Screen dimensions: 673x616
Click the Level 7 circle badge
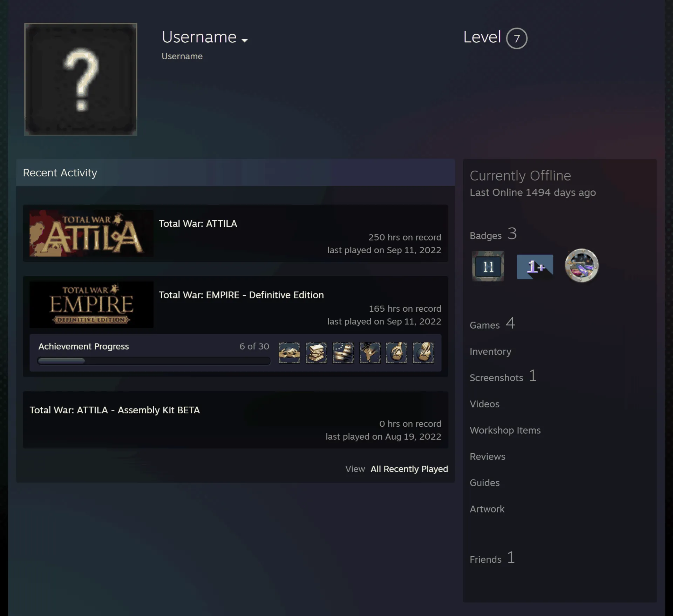point(516,38)
